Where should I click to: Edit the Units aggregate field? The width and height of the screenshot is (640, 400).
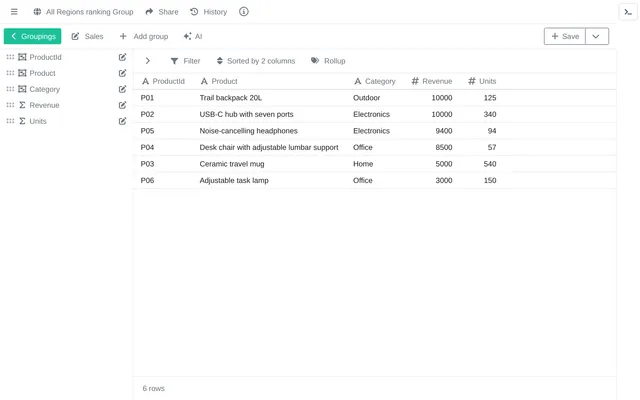(x=122, y=121)
